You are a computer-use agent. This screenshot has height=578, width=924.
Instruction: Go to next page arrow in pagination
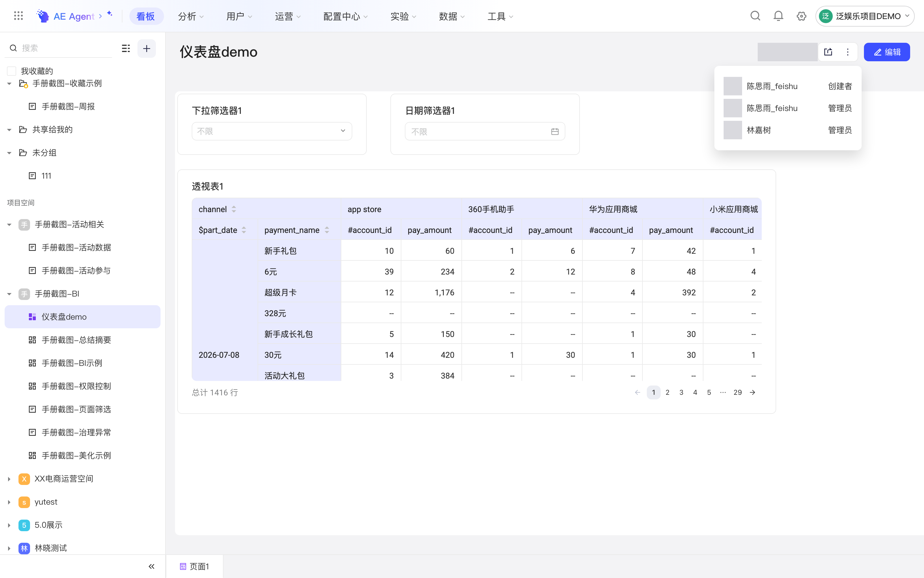point(752,392)
